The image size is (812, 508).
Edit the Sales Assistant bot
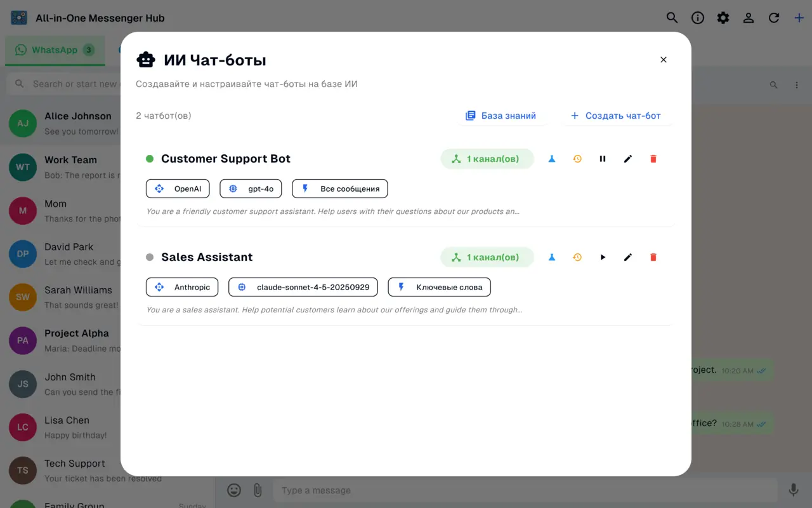click(628, 257)
